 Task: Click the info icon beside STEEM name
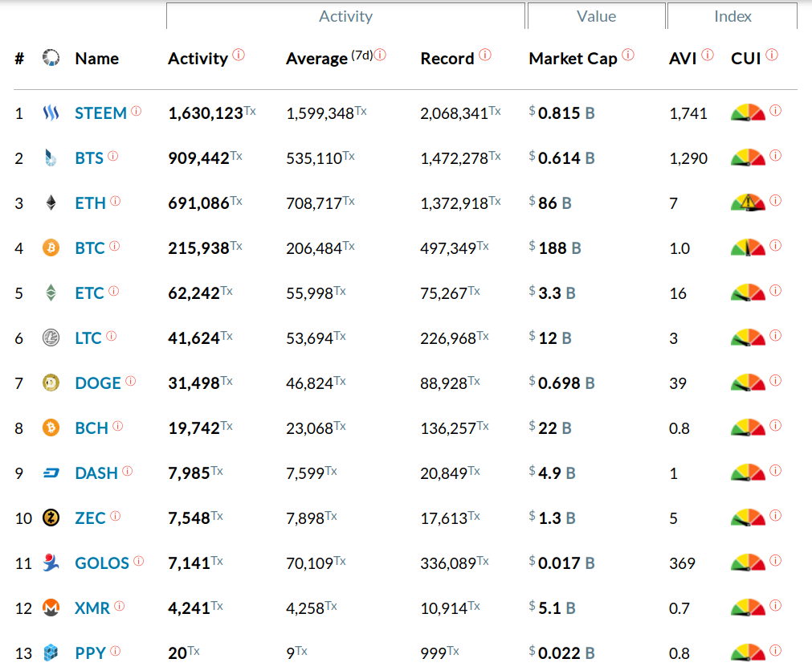[137, 111]
